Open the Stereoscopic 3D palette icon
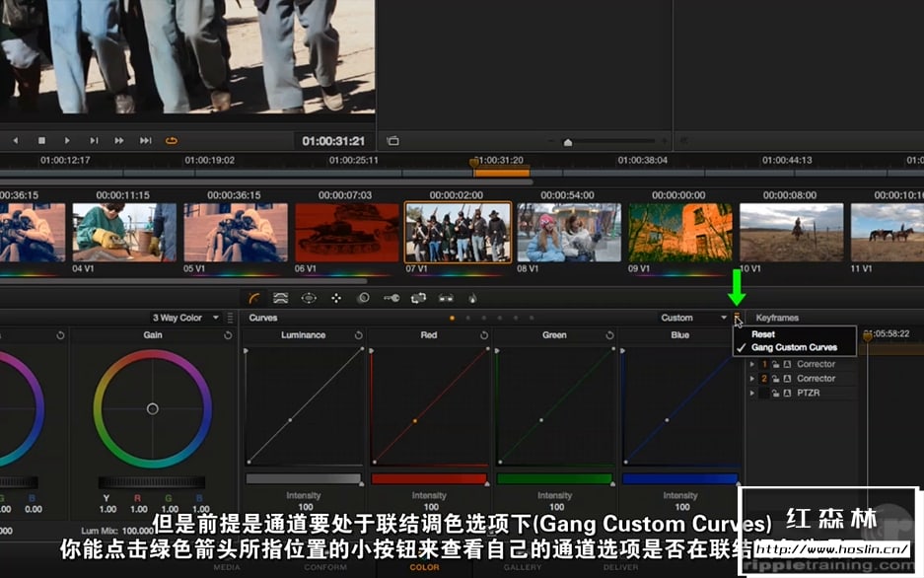924x578 pixels. 446,298
